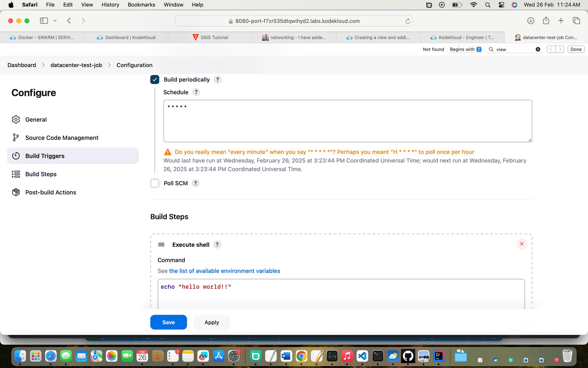Click help icon beside Execute shell
588x368 pixels.
217,245
